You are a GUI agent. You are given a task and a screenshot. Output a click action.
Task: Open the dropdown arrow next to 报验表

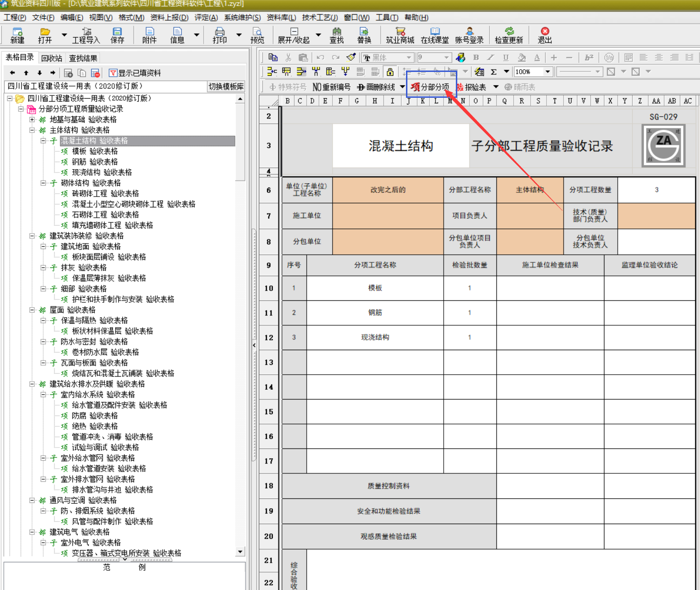coord(496,87)
